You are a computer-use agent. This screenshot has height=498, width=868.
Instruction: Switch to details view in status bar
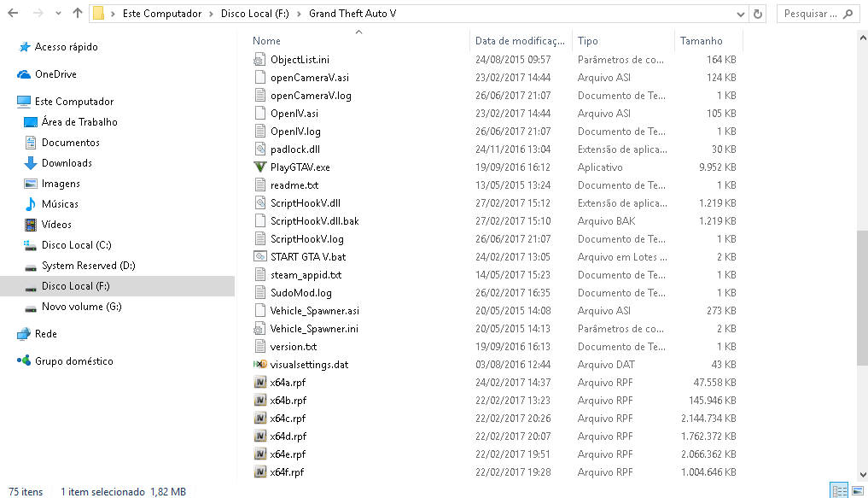(x=839, y=490)
